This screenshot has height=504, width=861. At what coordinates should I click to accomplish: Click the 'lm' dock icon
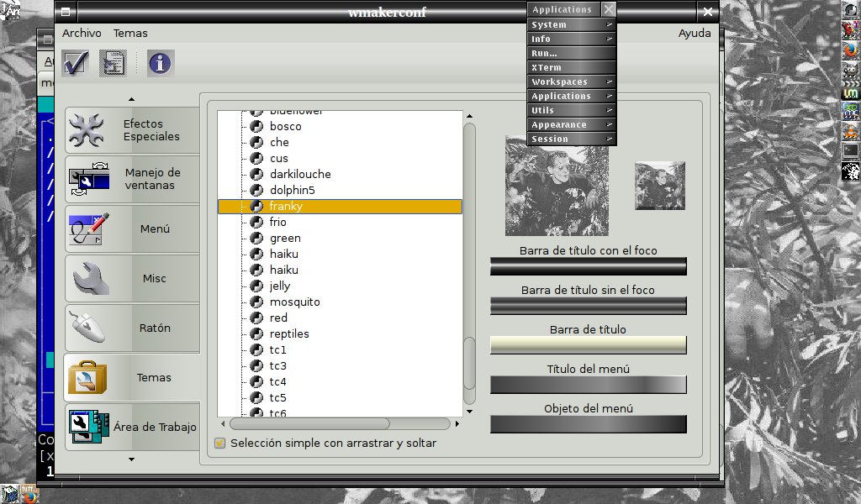tap(851, 94)
